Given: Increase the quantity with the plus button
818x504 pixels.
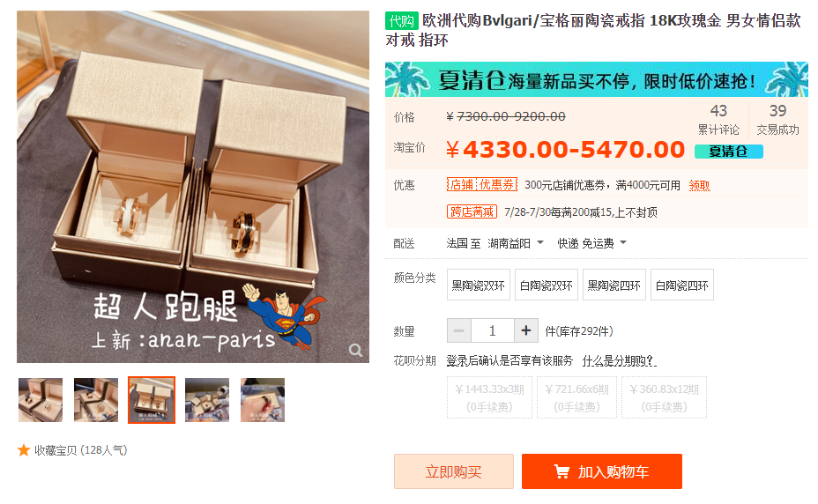Looking at the screenshot, I should (526, 330).
